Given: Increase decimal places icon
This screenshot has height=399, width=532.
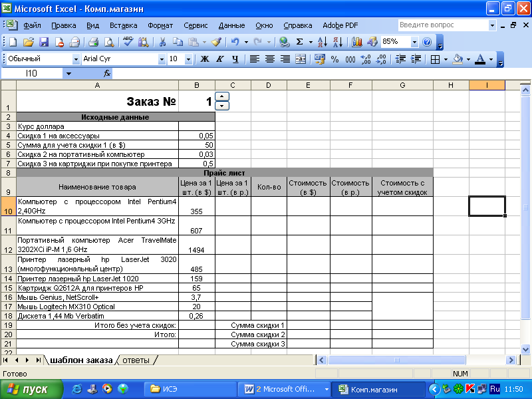Looking at the screenshot, I should pyautogui.click(x=366, y=59).
